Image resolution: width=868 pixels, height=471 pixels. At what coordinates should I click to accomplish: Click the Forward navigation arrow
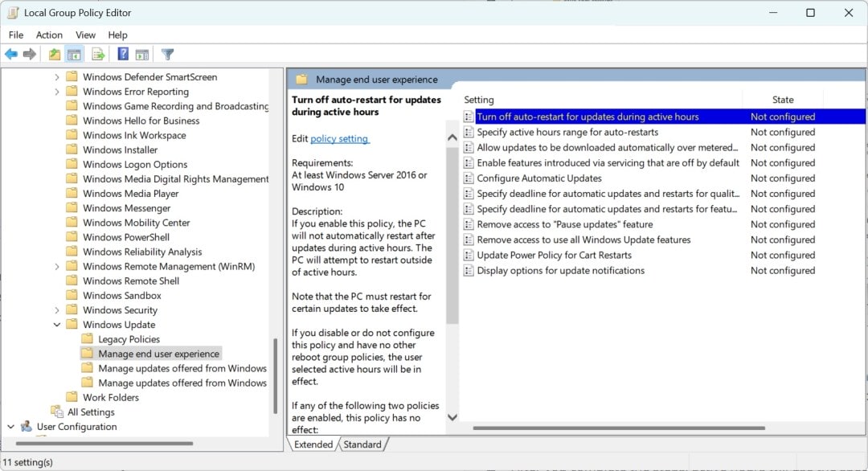point(31,54)
